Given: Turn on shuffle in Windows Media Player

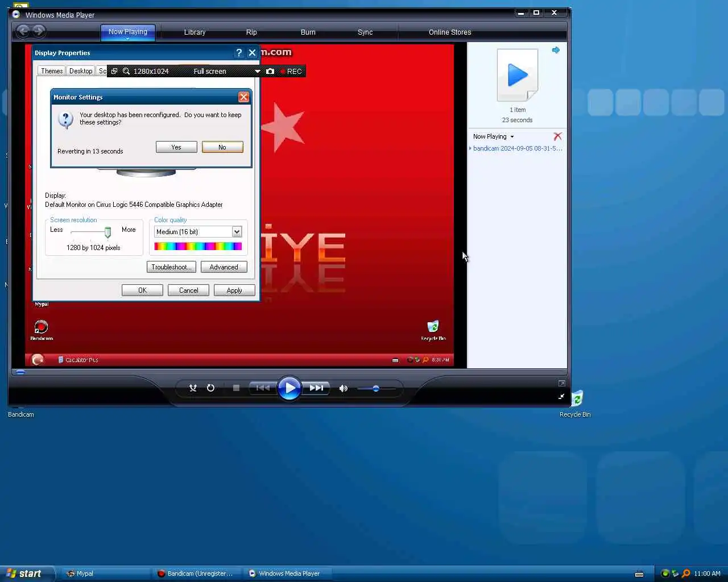Looking at the screenshot, I should coord(193,388).
